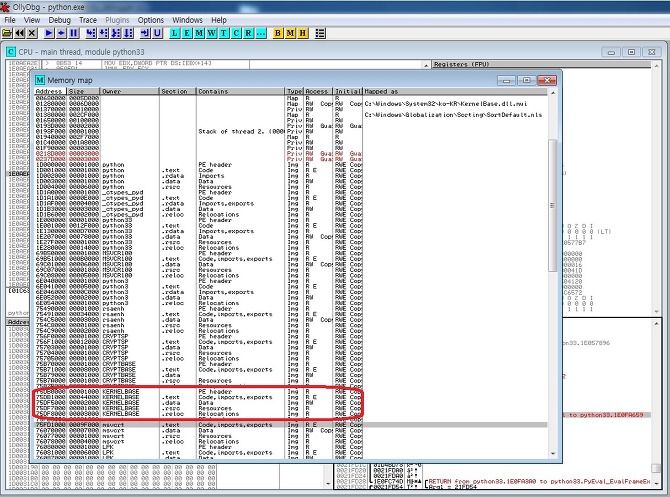
Task: Pause execution with the pause icon
Action: click(x=73, y=33)
